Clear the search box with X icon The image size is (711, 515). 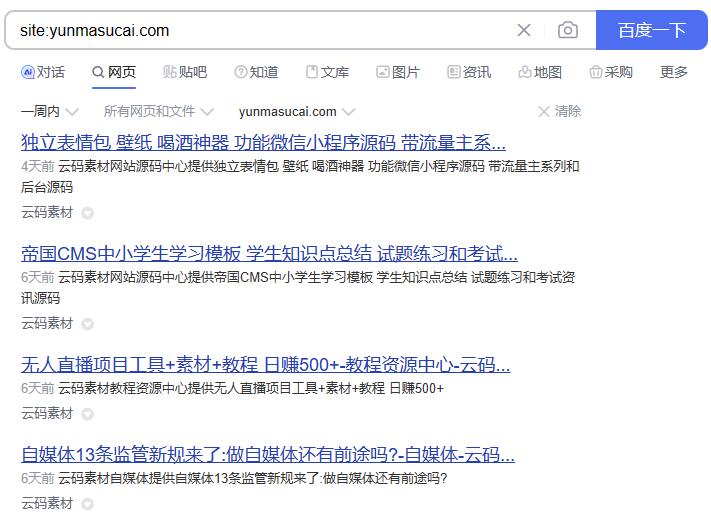click(524, 30)
